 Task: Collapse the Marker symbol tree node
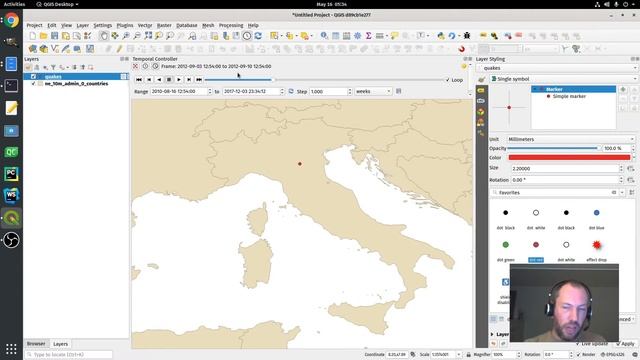(535, 89)
